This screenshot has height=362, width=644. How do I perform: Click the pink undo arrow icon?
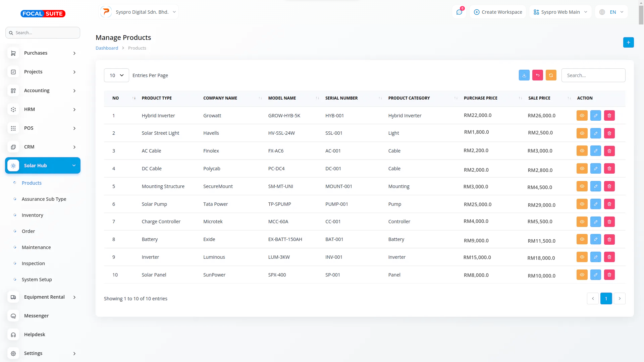[x=537, y=75]
